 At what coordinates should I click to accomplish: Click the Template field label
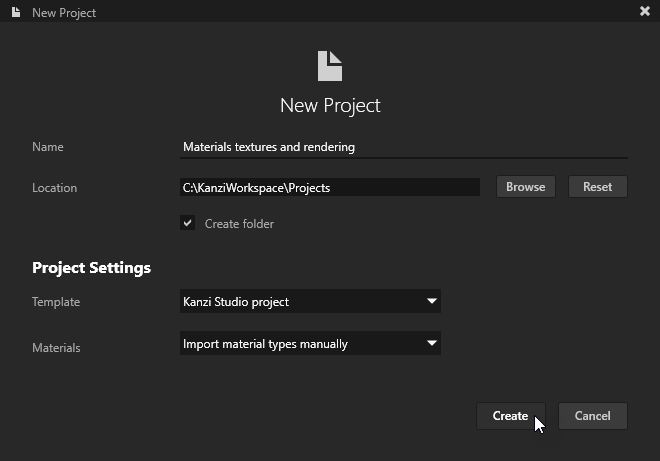coord(56,302)
